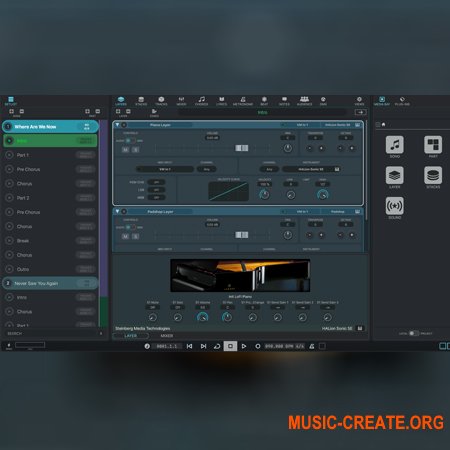Select song Never See You Again

coord(50,283)
